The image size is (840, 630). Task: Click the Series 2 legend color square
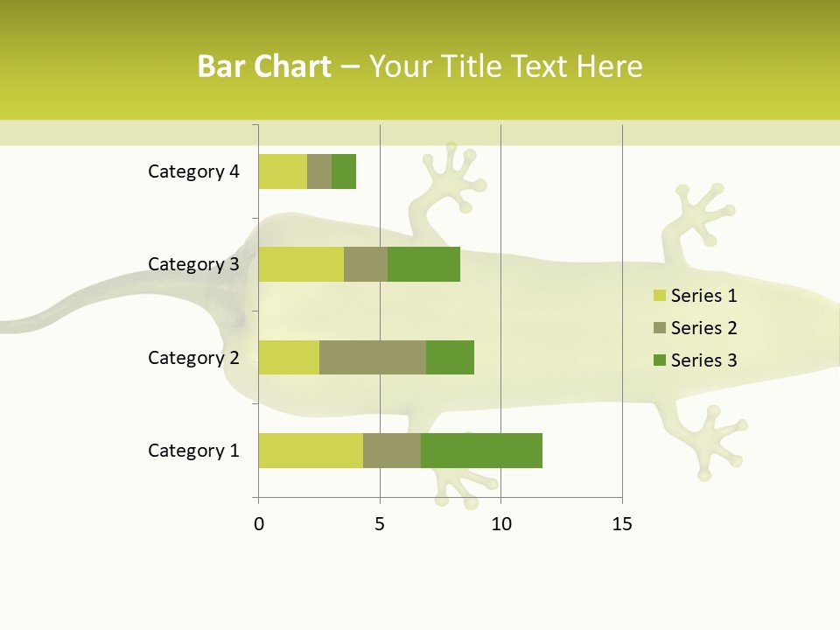[660, 327]
